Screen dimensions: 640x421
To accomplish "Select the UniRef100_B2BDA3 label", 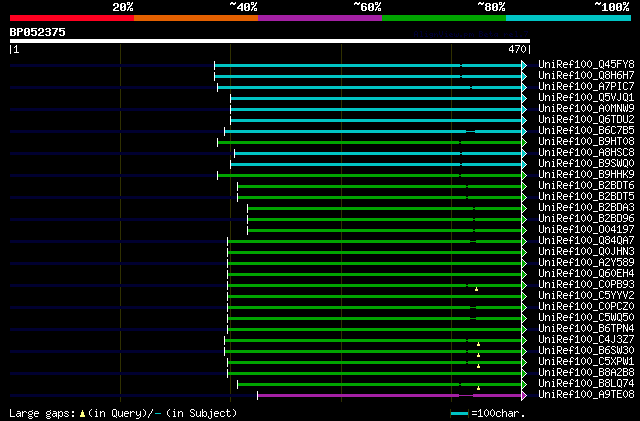I will pos(586,208).
